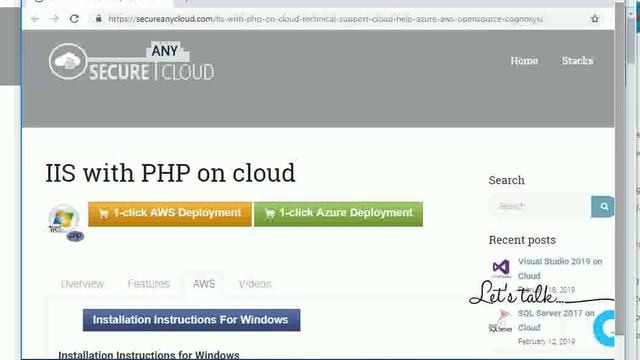Click the browser back arrow

point(35,19)
